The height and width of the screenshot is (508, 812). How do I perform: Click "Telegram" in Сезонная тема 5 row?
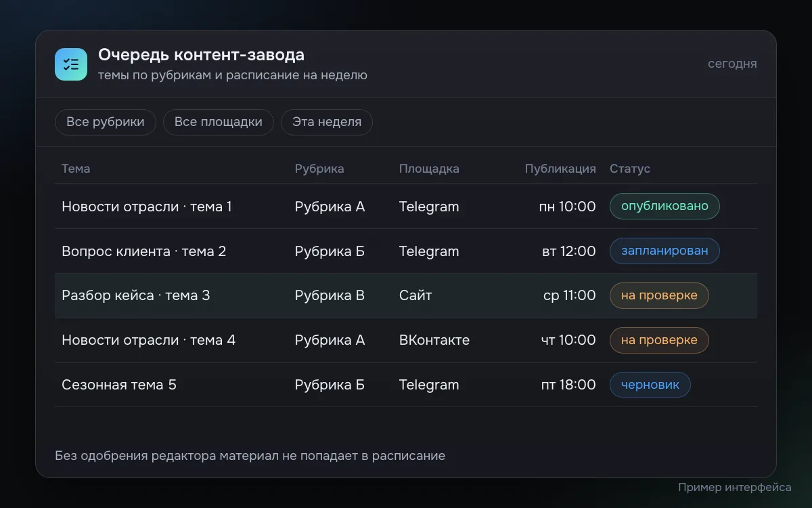429,385
